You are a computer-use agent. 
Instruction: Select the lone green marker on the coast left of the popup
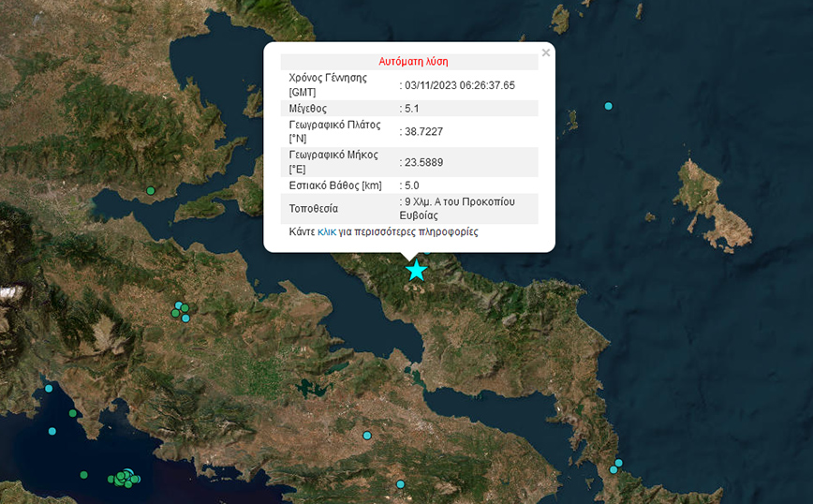[151, 191]
